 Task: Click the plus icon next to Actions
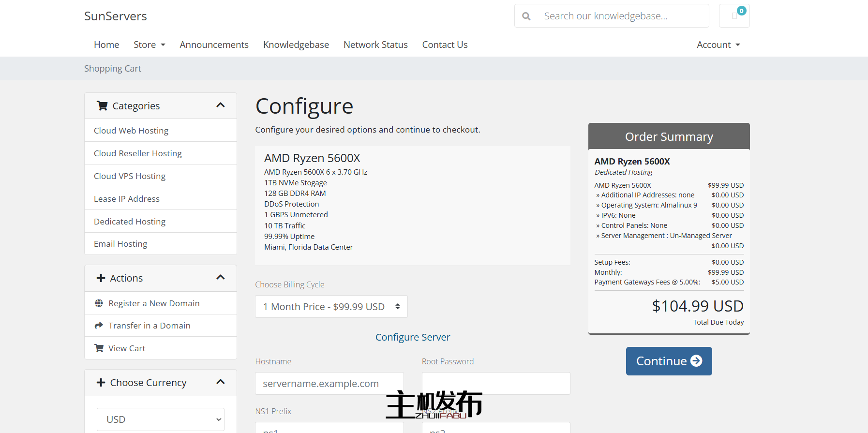[101, 278]
